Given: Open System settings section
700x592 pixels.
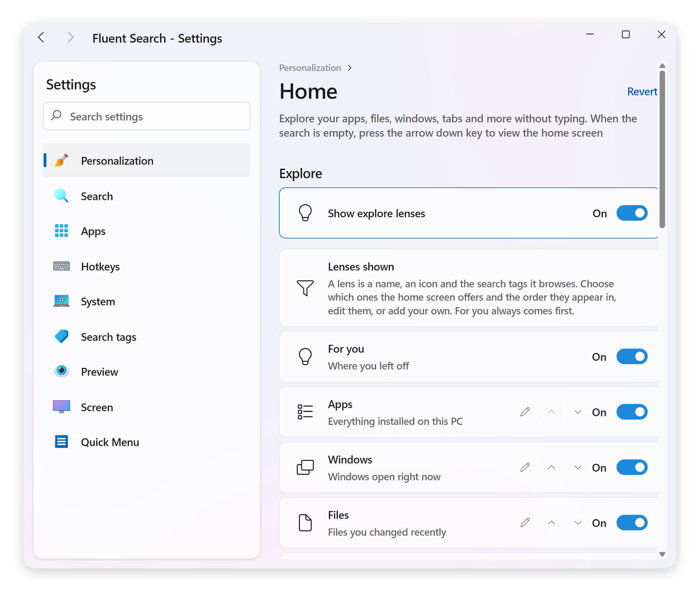Looking at the screenshot, I should point(147,301).
